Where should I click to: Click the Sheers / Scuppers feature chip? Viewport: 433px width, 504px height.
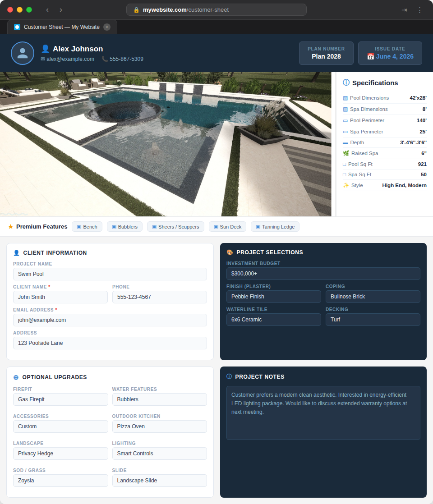click(x=175, y=227)
